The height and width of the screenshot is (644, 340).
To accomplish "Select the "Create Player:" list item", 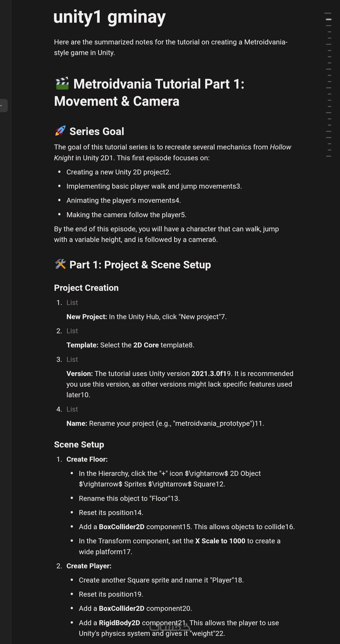I will pyautogui.click(x=89, y=566).
